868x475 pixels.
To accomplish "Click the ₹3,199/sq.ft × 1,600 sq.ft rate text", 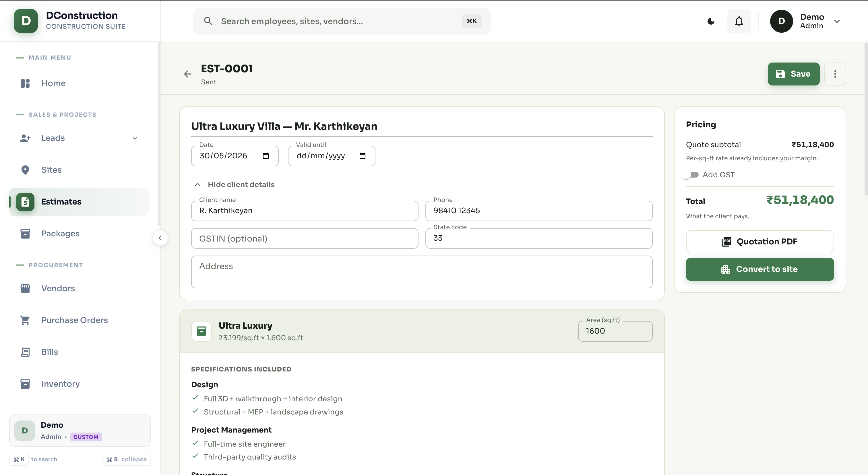I will coord(261,338).
